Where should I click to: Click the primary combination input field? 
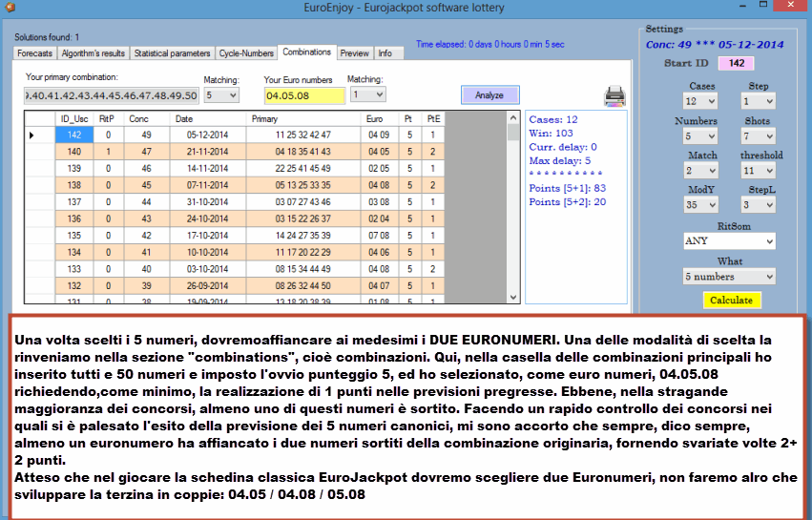[112, 95]
